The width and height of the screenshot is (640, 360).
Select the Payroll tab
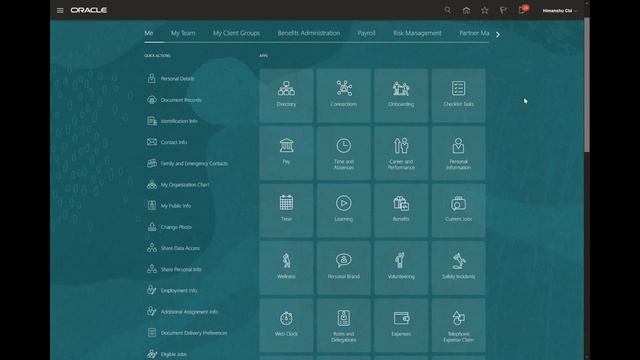366,33
